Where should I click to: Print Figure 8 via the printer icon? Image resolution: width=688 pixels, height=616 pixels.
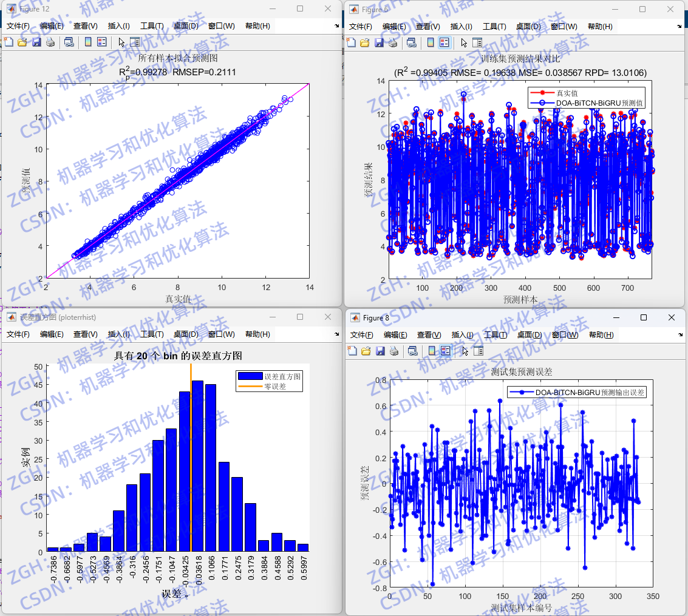[x=394, y=351]
